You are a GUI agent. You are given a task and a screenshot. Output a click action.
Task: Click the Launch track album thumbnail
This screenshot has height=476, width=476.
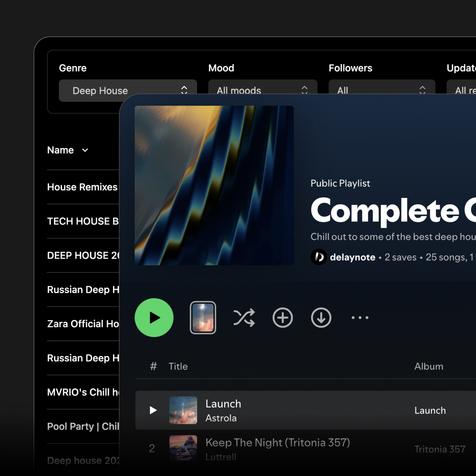point(183,410)
